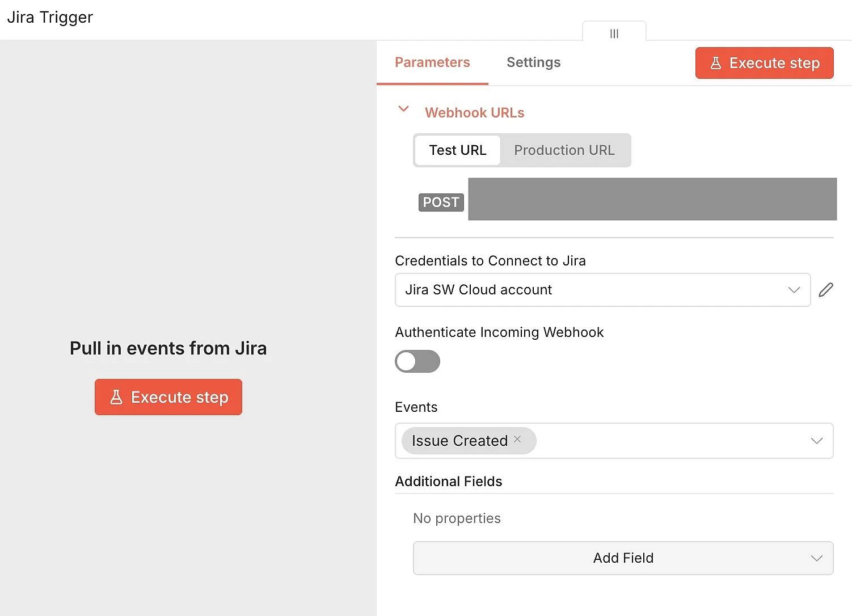Expand the Events dropdown arrow
This screenshot has height=616, width=852.
tap(817, 441)
